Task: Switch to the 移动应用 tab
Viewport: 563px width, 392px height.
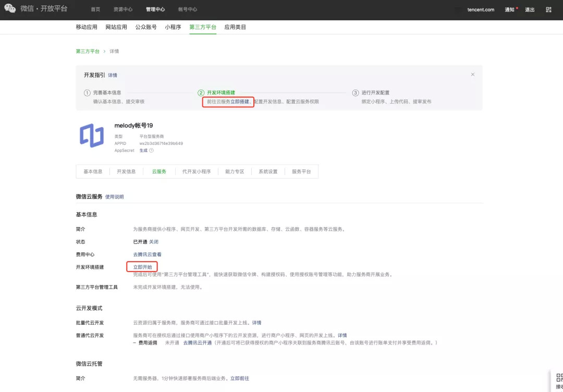Action: point(87,27)
